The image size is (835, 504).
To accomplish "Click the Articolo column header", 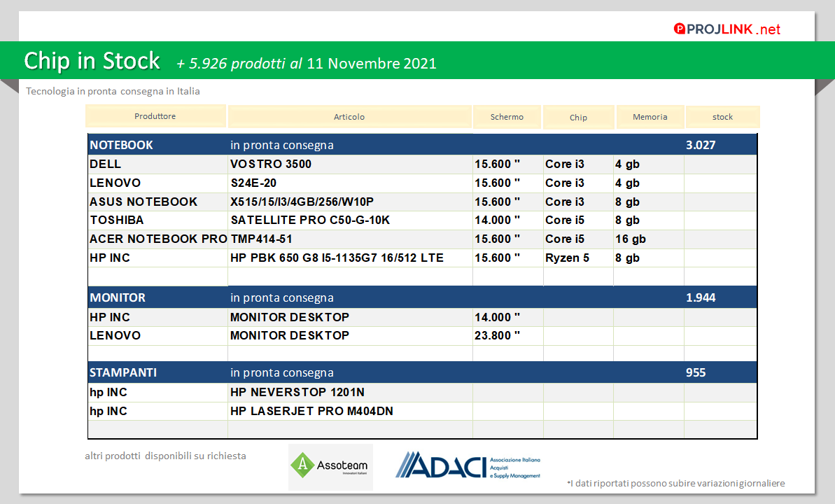I will (349, 117).
